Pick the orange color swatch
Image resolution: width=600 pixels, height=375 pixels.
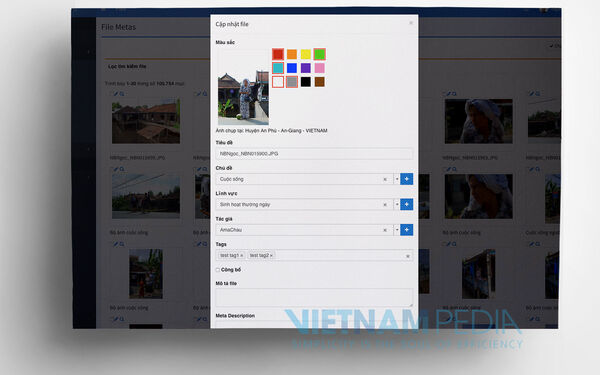292,54
